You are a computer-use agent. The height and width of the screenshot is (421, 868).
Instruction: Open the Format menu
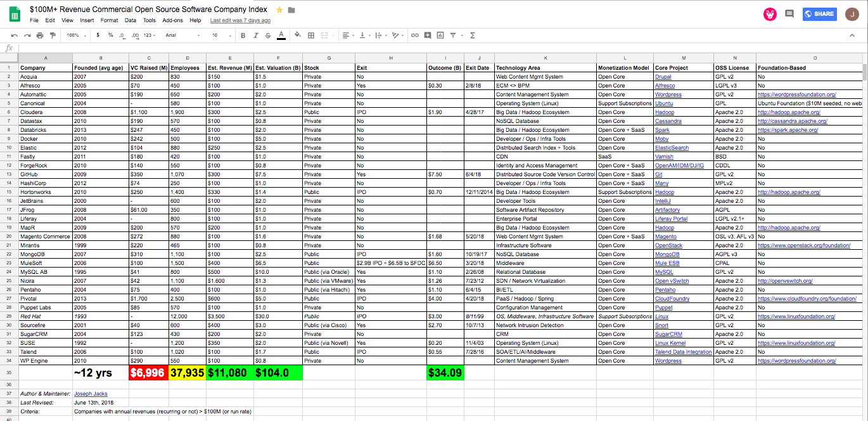tap(109, 20)
